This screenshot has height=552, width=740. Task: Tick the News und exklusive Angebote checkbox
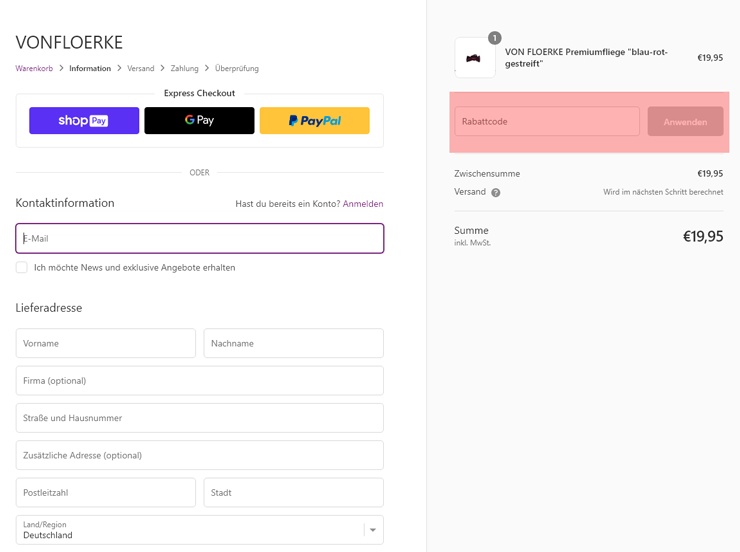pos(22,268)
